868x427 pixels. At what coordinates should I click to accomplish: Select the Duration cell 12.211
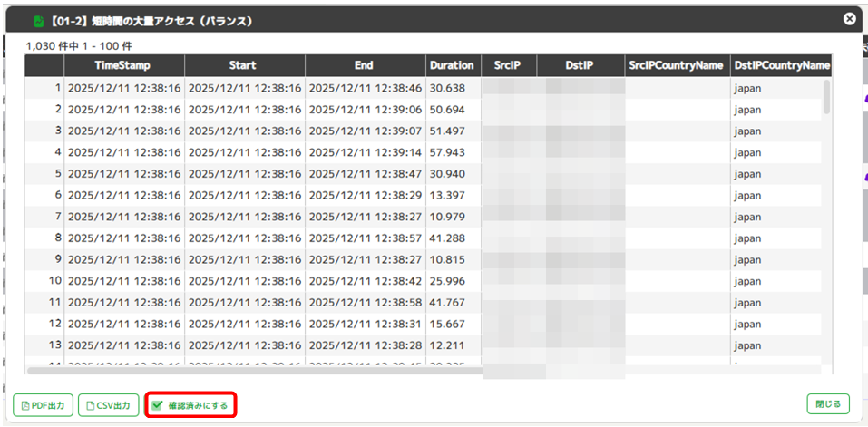pyautogui.click(x=454, y=345)
